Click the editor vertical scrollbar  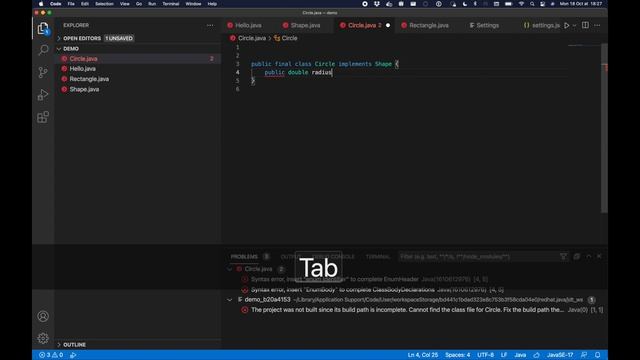click(604, 128)
